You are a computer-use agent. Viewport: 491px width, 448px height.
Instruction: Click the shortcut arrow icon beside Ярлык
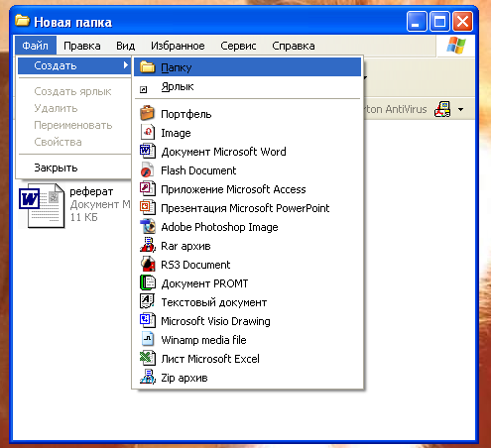pos(143,89)
